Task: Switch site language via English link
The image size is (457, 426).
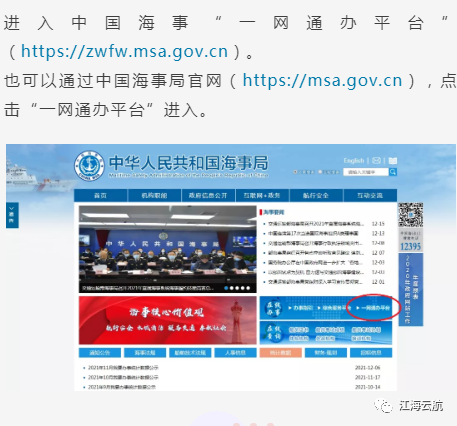Action: click(354, 161)
